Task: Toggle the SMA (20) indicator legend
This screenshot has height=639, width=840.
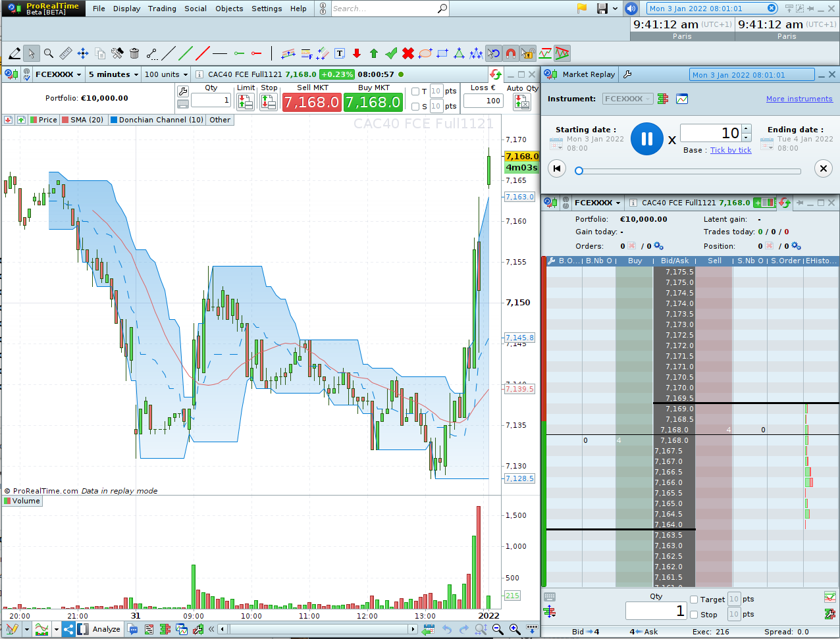Action: pyautogui.click(x=83, y=120)
